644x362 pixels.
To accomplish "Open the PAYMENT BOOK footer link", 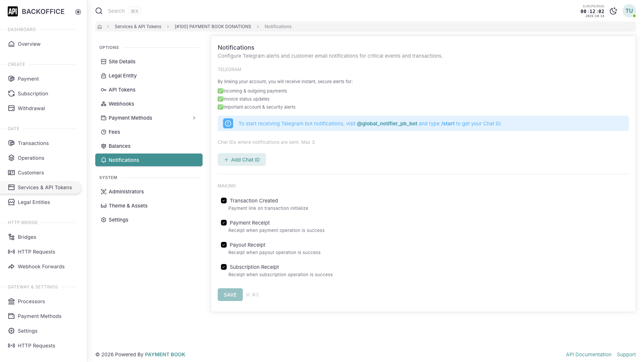I will pos(165,355).
